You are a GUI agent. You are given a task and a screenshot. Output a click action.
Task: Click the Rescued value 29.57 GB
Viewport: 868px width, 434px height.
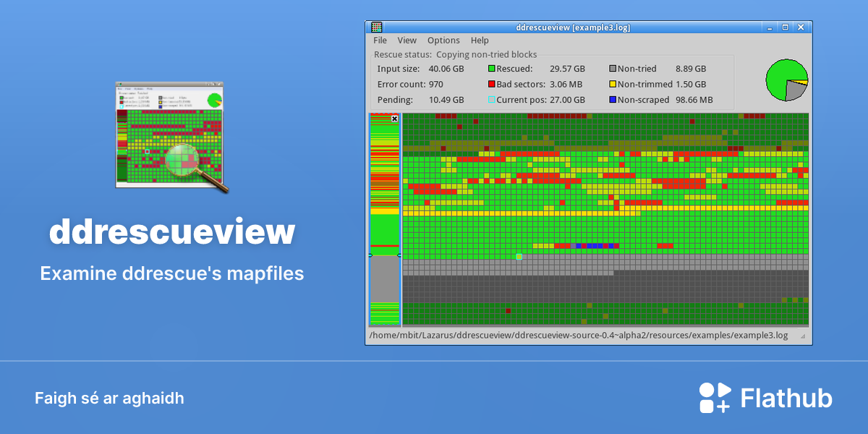click(567, 69)
